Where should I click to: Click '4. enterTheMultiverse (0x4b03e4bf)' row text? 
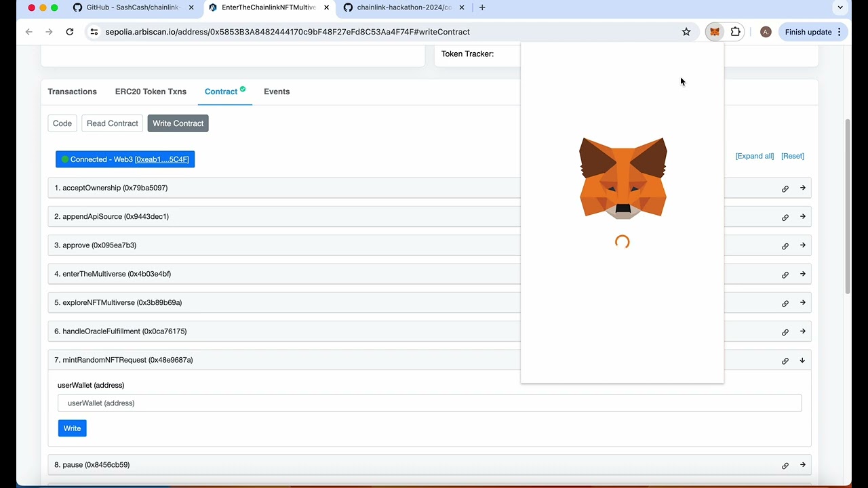(113, 274)
